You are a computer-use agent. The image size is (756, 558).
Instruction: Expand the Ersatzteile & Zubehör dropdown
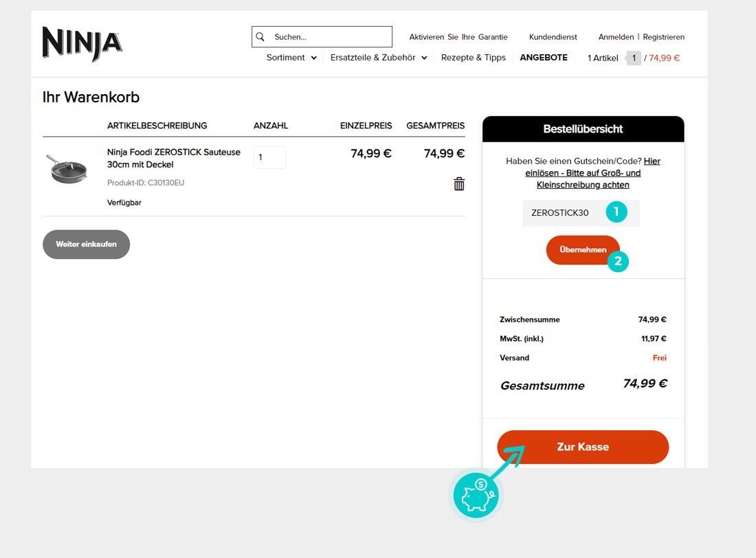[379, 58]
